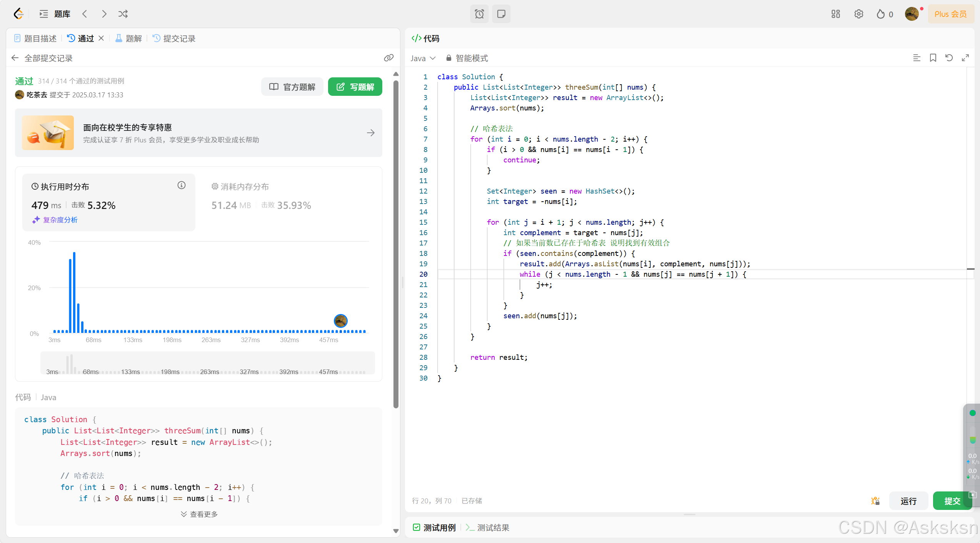
Task: Open the layout grid icon
Action: (x=835, y=14)
